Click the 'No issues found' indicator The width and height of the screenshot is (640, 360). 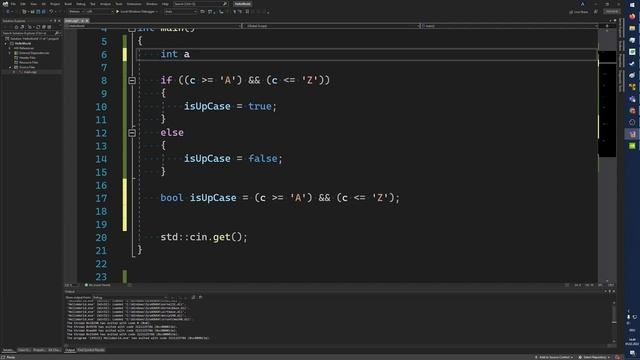tap(98, 285)
